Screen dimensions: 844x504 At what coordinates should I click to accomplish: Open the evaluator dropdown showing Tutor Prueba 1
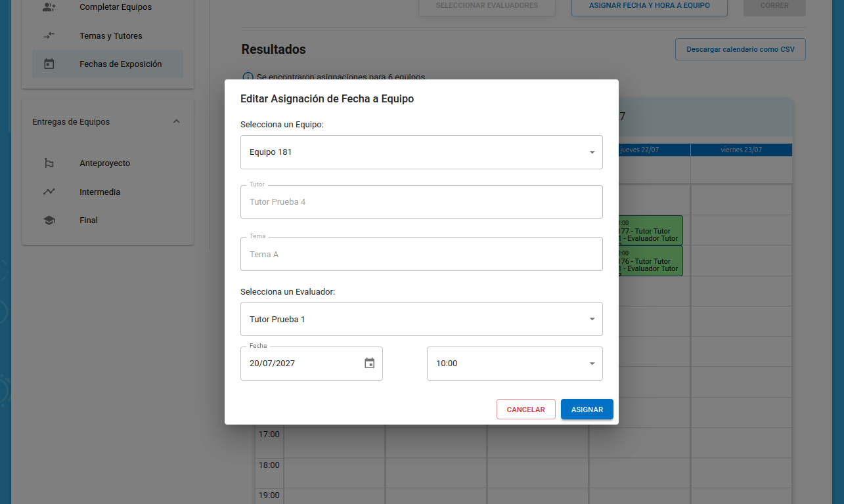coord(421,319)
